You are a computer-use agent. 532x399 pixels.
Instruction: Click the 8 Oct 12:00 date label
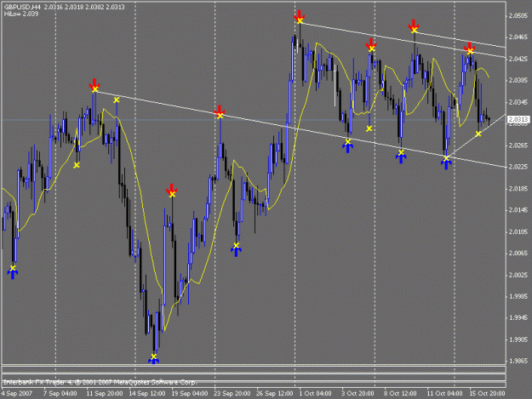(400, 394)
